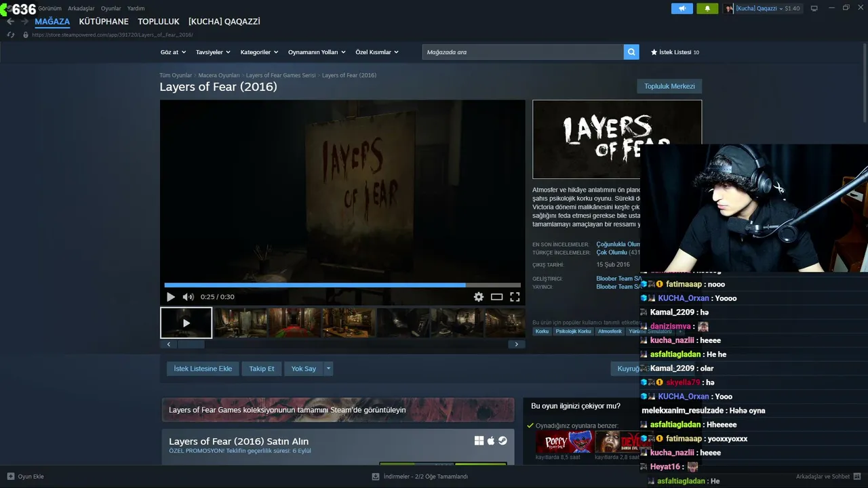
Task: Switch to Big Picture mode monitor icon
Action: coord(814,8)
